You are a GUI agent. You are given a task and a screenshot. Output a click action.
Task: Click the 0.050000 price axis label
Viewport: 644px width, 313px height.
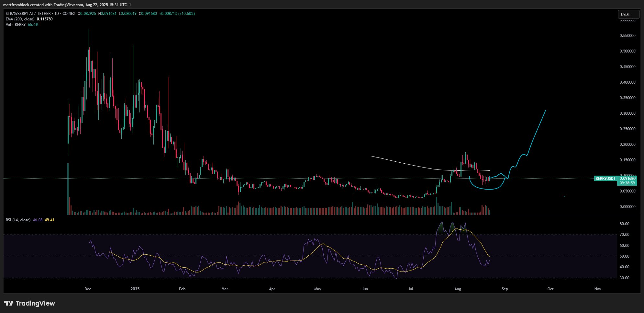627,191
